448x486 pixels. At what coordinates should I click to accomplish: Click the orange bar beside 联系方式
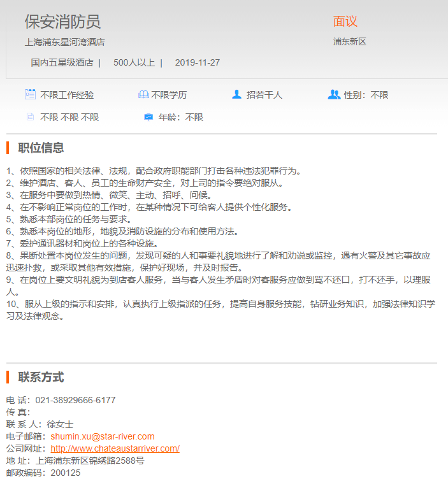tap(8, 376)
